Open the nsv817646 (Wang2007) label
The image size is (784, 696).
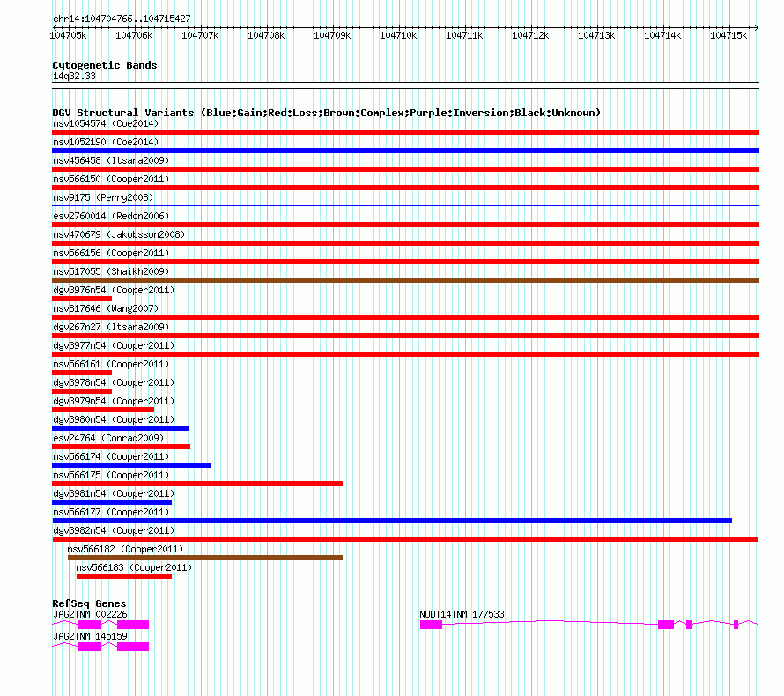pyautogui.click(x=106, y=308)
